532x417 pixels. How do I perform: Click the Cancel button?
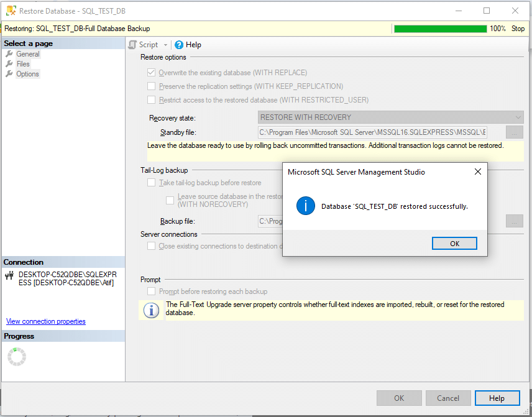pyautogui.click(x=448, y=398)
